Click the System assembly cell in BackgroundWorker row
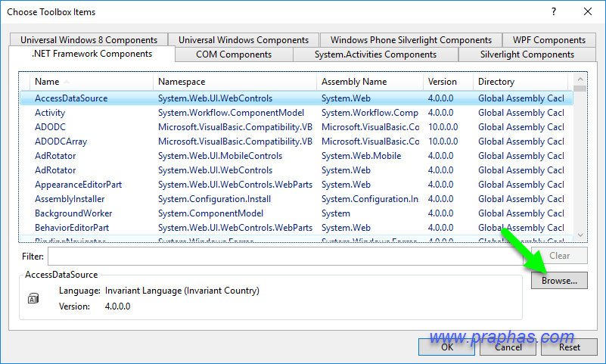 (336, 213)
